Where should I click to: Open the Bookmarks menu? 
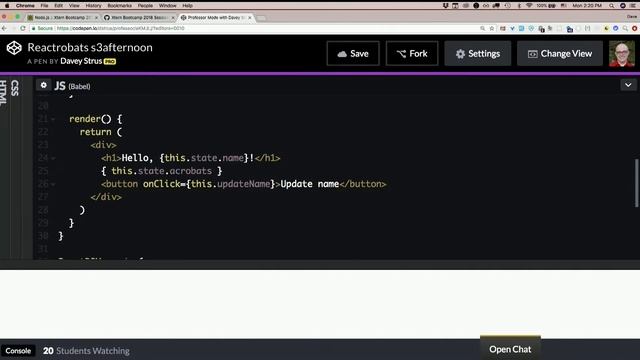[120, 6]
